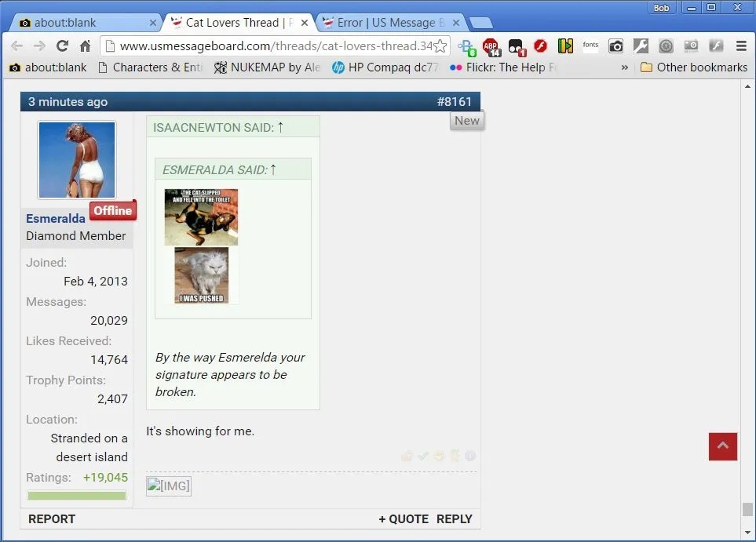Open post permalink #8161
Viewport: 756px width, 542px height.
(455, 102)
